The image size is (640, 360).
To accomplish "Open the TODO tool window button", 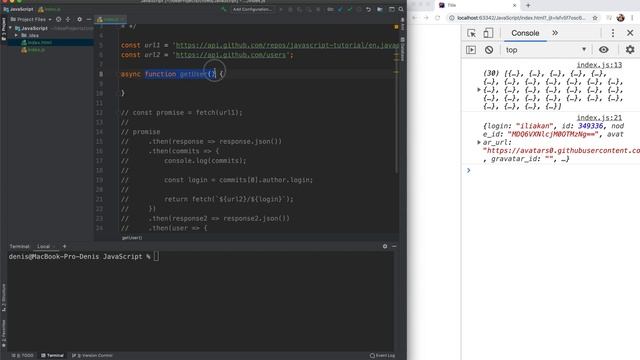I will pyautogui.click(x=23, y=356).
